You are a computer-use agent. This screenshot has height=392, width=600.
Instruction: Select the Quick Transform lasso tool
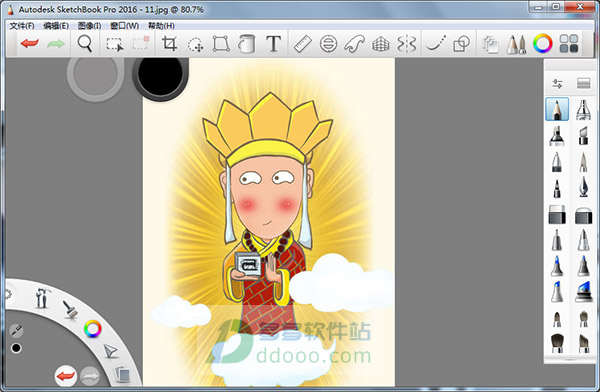click(x=196, y=44)
